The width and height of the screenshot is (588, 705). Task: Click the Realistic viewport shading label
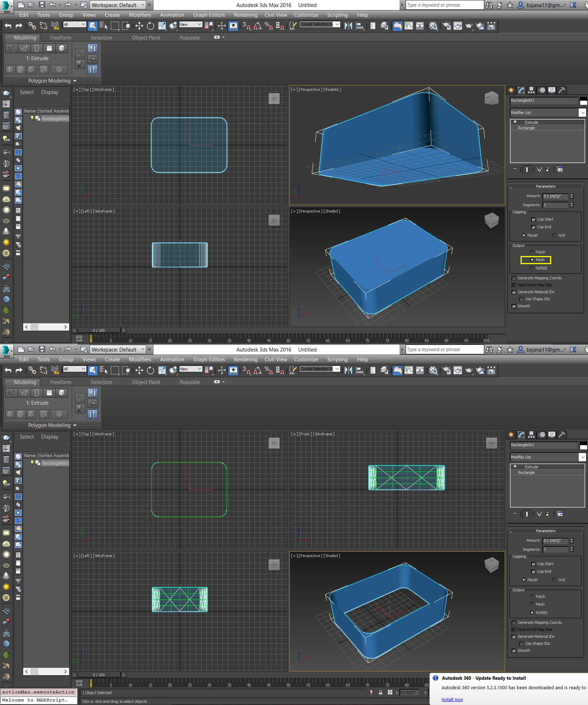[332, 90]
